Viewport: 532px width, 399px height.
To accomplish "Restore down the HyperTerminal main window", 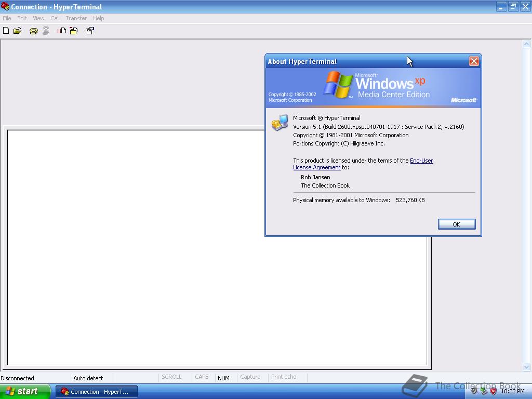I will click(x=513, y=6).
